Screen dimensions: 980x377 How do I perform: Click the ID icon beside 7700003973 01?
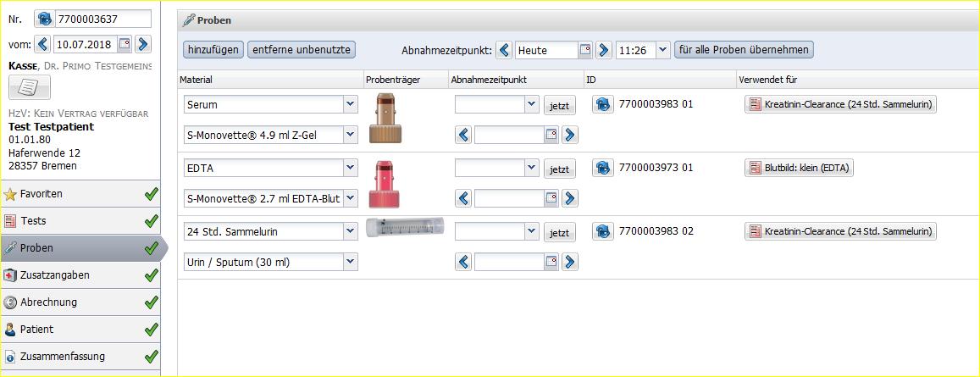(x=603, y=169)
